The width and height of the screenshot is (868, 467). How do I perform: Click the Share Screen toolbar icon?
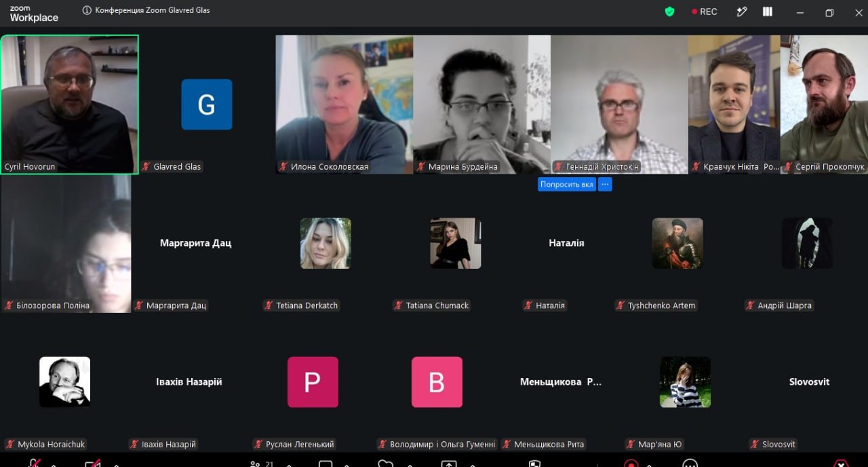point(448,464)
